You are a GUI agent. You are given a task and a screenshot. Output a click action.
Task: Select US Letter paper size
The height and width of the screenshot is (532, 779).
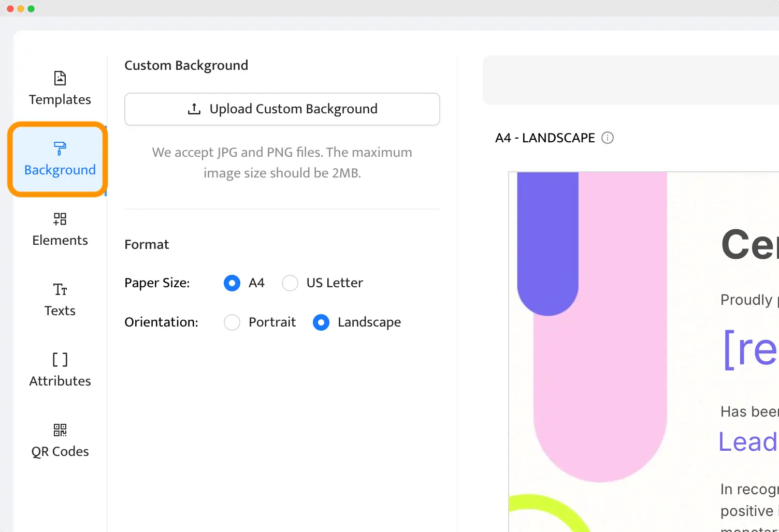(290, 283)
